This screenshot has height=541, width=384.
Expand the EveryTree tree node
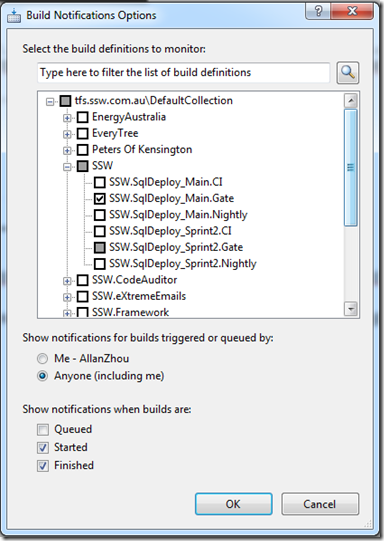(x=67, y=135)
